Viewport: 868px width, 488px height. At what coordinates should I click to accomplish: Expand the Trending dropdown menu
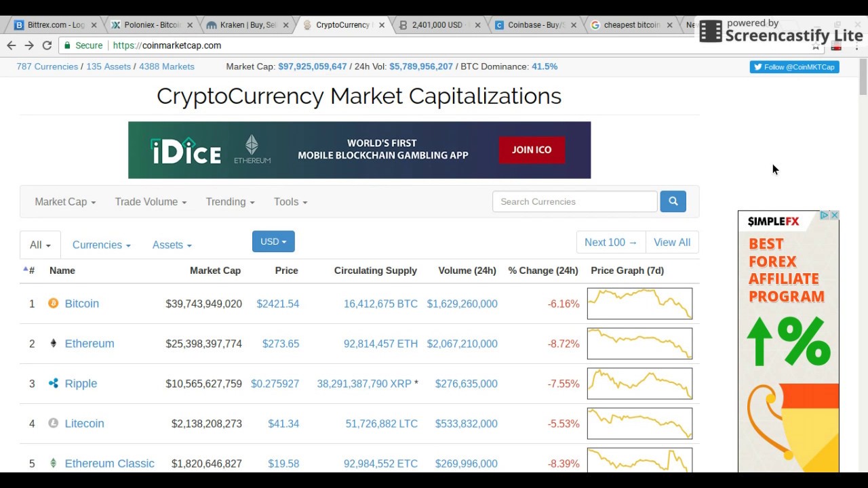[x=230, y=202]
